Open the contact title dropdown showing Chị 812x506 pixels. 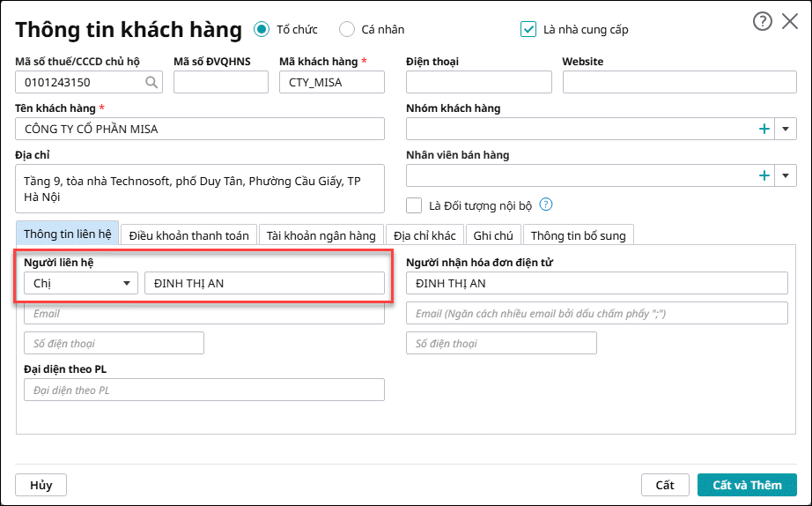coord(81,283)
